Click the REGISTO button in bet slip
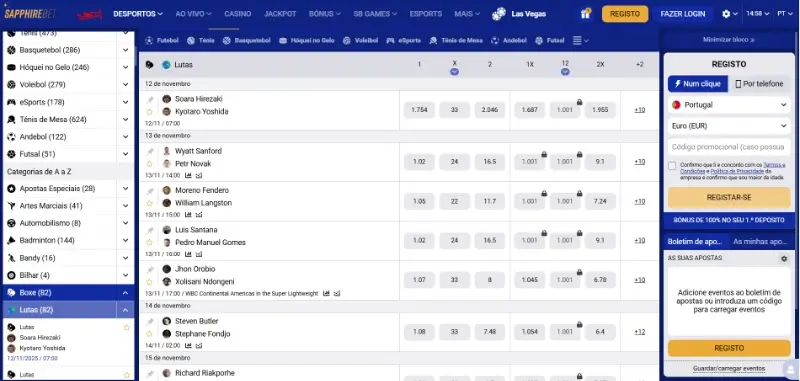 click(x=729, y=348)
